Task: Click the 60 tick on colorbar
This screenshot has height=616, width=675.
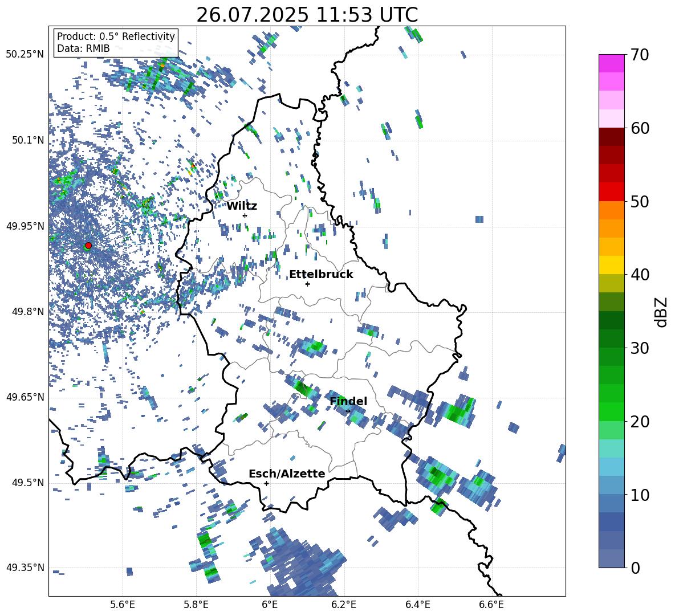Action: pyautogui.click(x=640, y=128)
